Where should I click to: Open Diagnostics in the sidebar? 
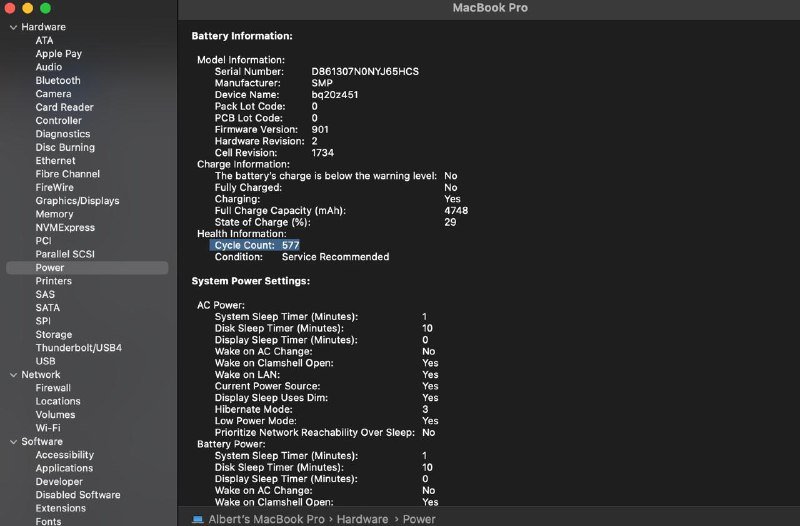click(x=63, y=134)
